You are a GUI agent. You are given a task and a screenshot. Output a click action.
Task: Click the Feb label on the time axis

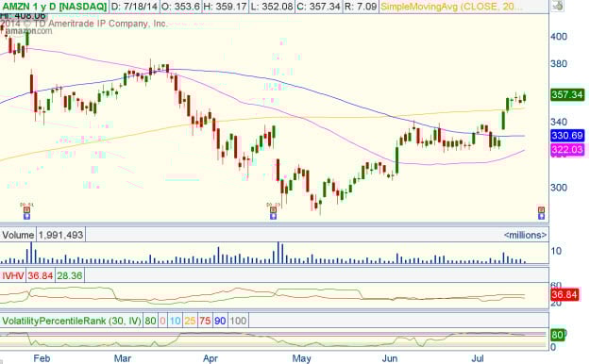42,358
